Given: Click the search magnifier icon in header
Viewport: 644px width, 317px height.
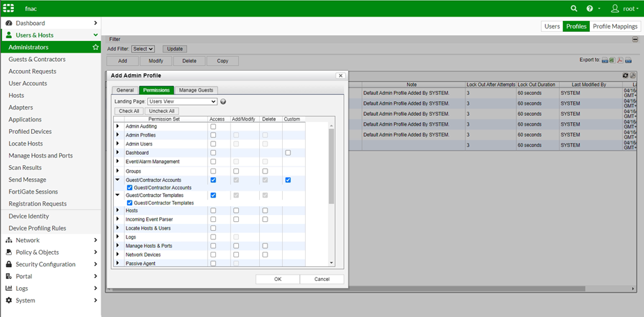Looking at the screenshot, I should click(573, 8).
